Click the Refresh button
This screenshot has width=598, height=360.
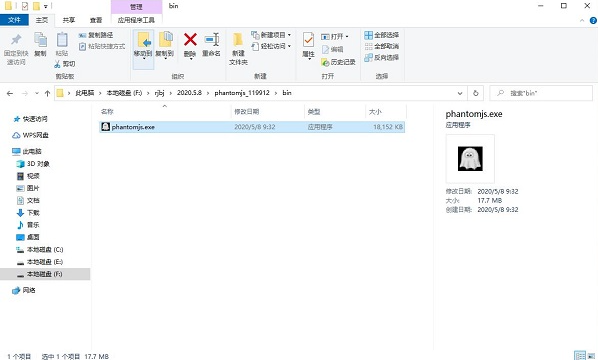476,93
